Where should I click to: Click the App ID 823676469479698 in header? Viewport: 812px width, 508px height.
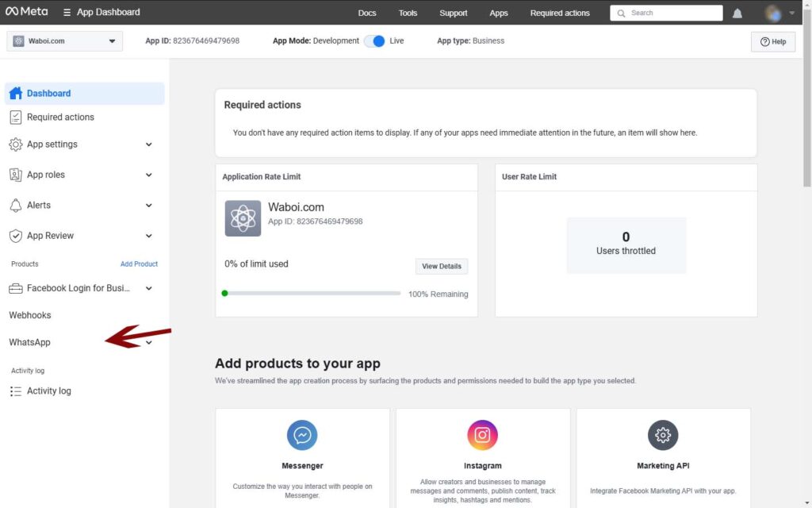click(192, 40)
